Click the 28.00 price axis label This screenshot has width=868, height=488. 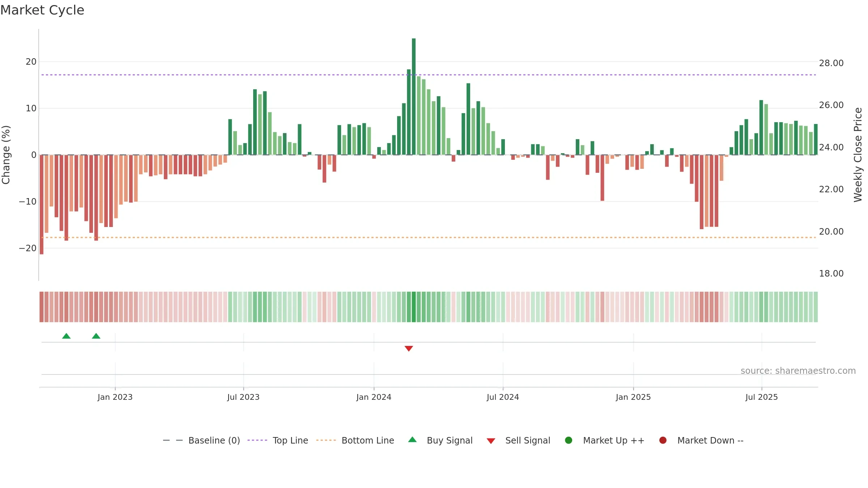click(x=831, y=63)
